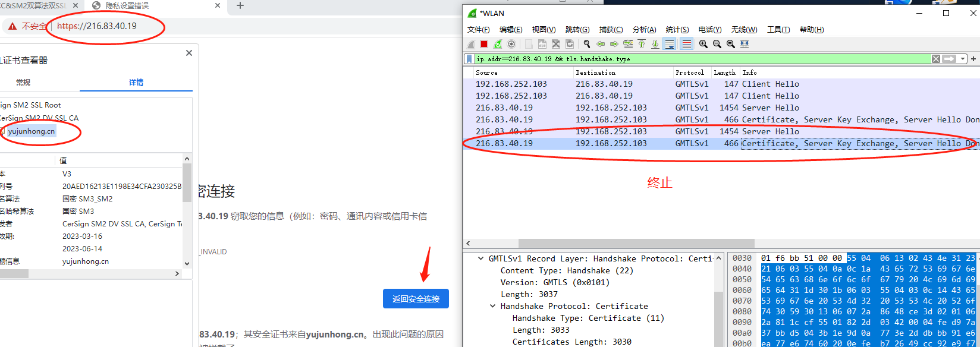Collapse Handshake Protocol: Certificate node

[492, 307]
